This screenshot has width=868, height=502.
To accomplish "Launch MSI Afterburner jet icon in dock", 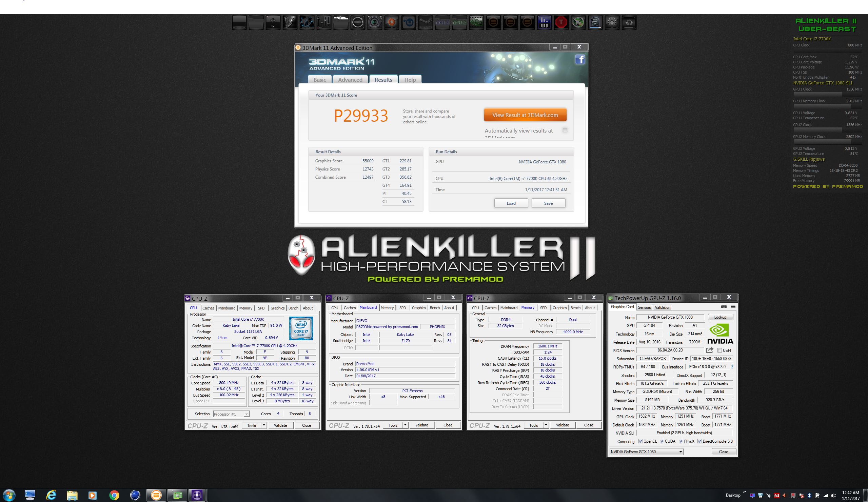I will click(578, 23).
